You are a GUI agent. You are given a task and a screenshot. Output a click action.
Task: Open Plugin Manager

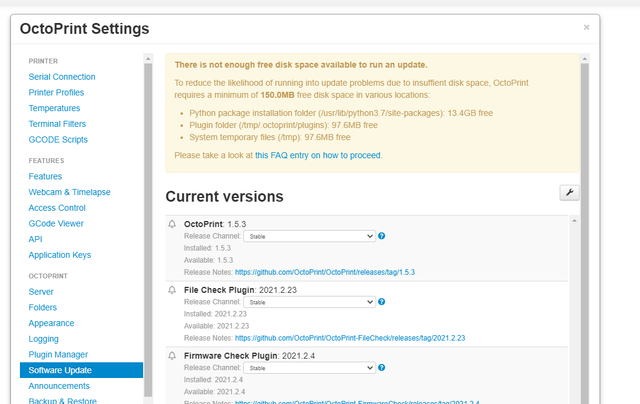tap(58, 355)
